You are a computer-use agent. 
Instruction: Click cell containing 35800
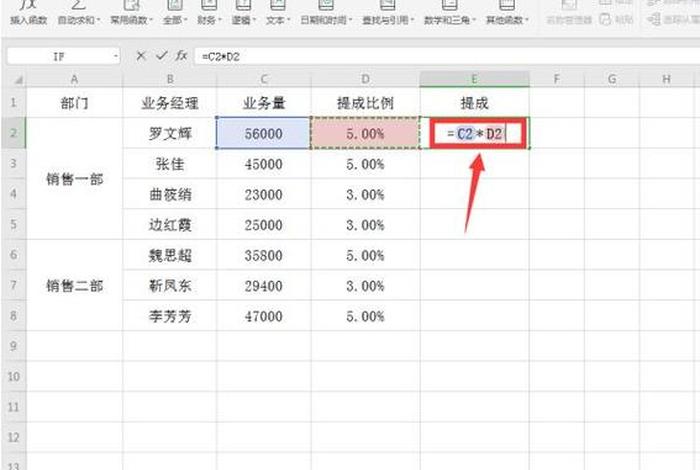pyautogui.click(x=264, y=255)
